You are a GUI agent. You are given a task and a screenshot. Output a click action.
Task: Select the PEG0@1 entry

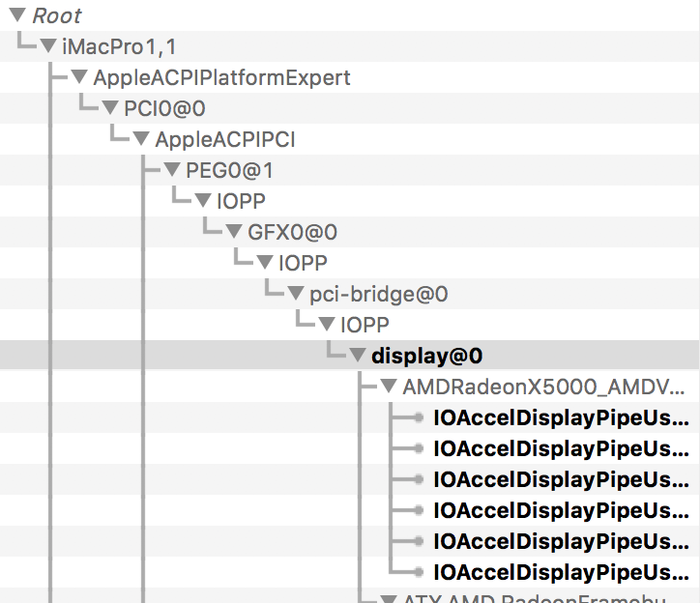(x=229, y=170)
